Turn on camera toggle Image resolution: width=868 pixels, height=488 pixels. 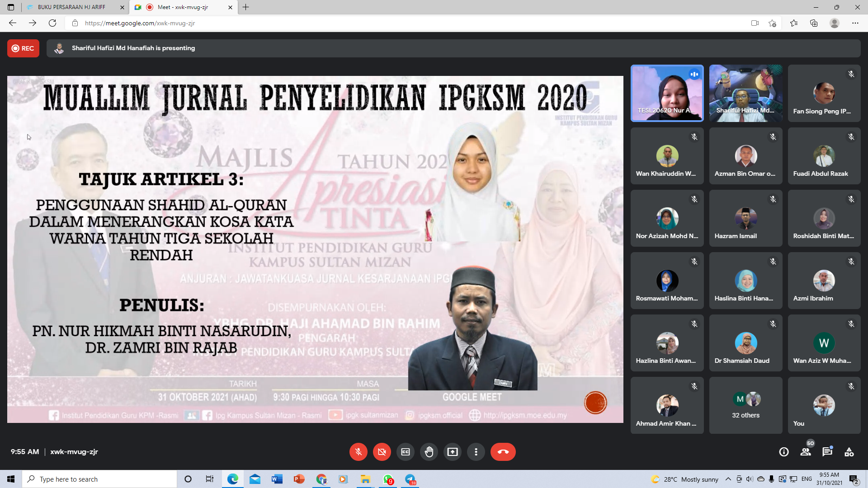tap(382, 452)
